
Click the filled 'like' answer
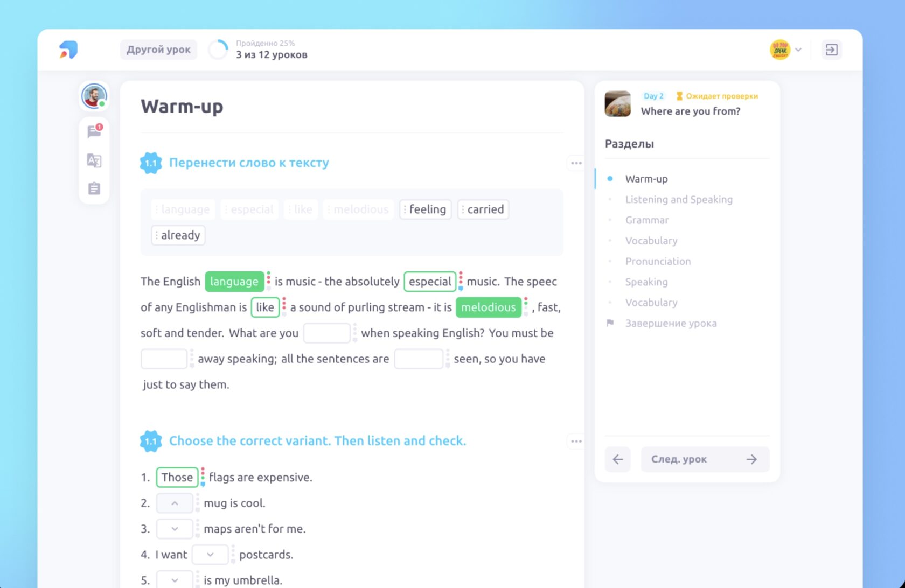(265, 307)
